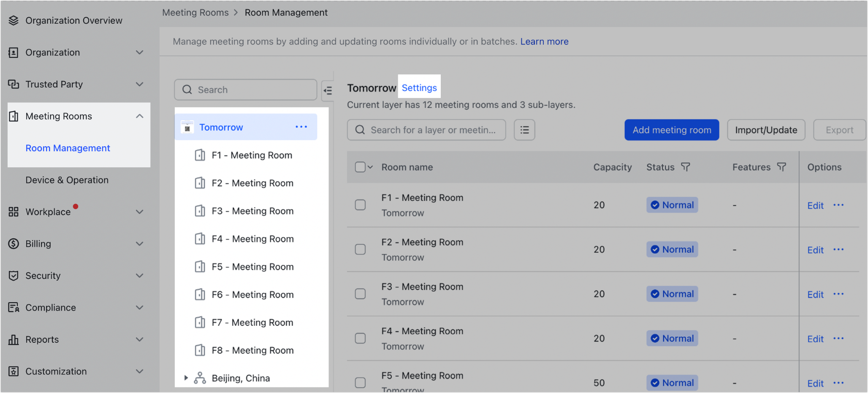This screenshot has height=393, width=868.
Task: Check the checkbox for F3 - Meeting Room
Action: pos(360,294)
